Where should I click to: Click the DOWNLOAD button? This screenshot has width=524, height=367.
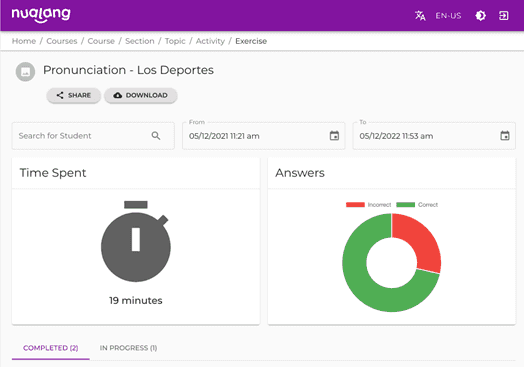141,96
